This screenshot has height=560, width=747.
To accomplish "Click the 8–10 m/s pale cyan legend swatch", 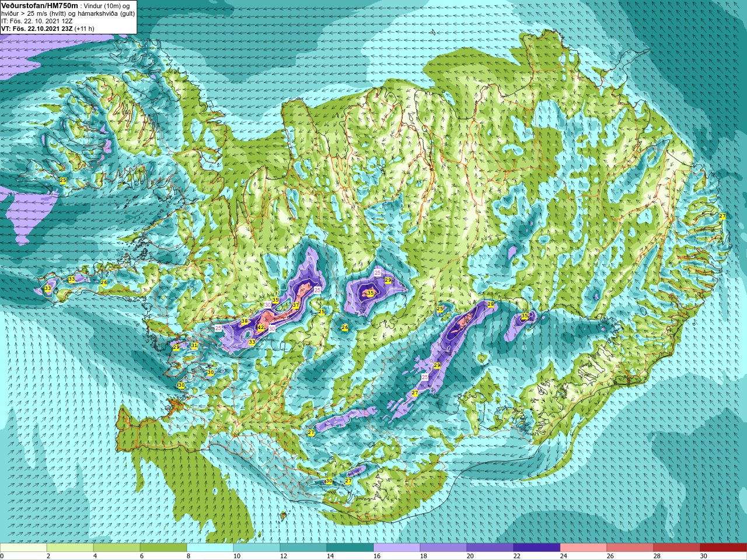I will 210,548.
